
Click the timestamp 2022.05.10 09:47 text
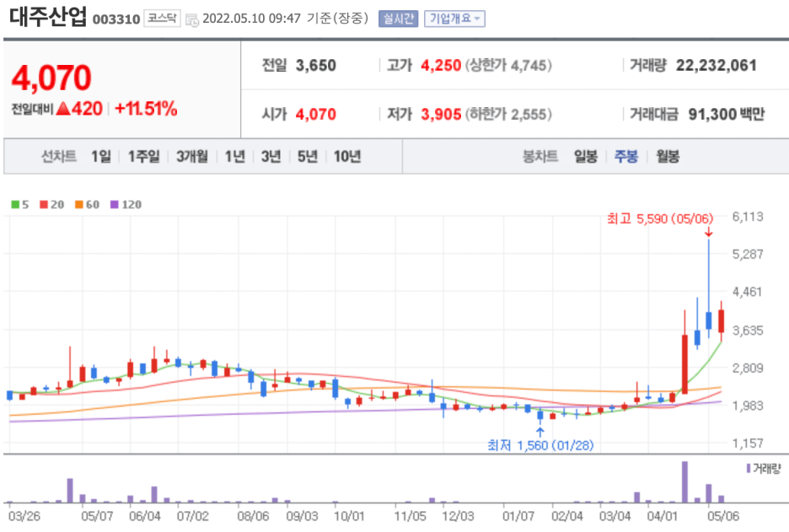(x=251, y=19)
